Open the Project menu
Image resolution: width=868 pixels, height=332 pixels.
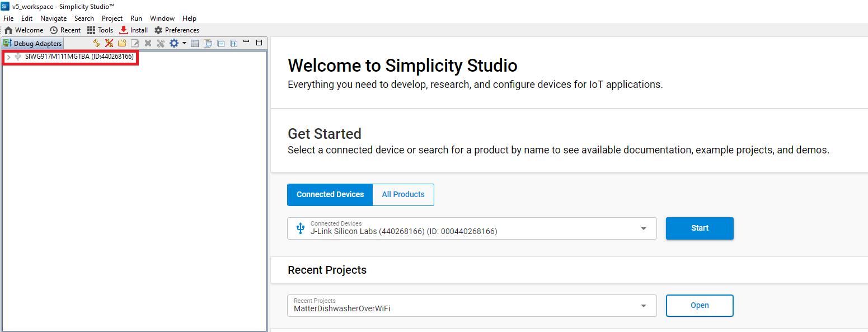[x=112, y=18]
